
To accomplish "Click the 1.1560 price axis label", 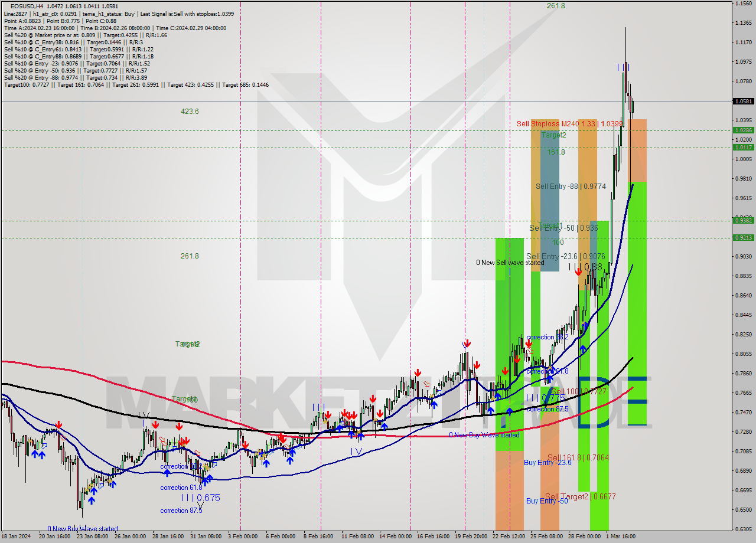I will click(x=744, y=4).
